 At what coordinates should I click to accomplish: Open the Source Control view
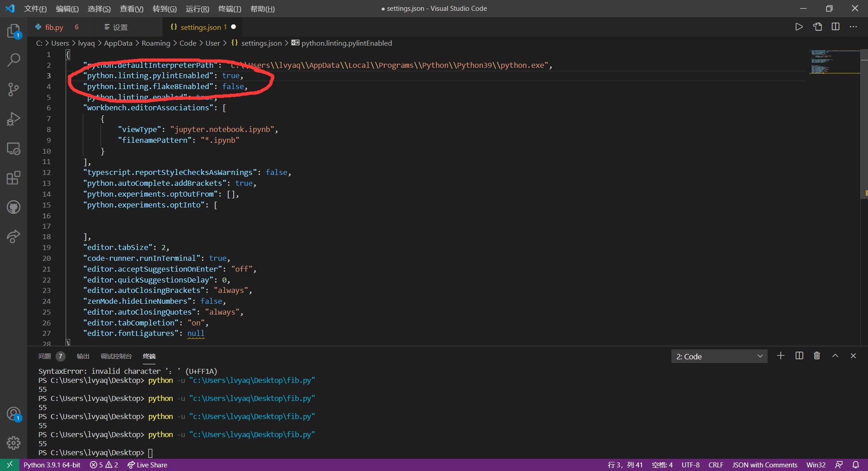click(14, 89)
